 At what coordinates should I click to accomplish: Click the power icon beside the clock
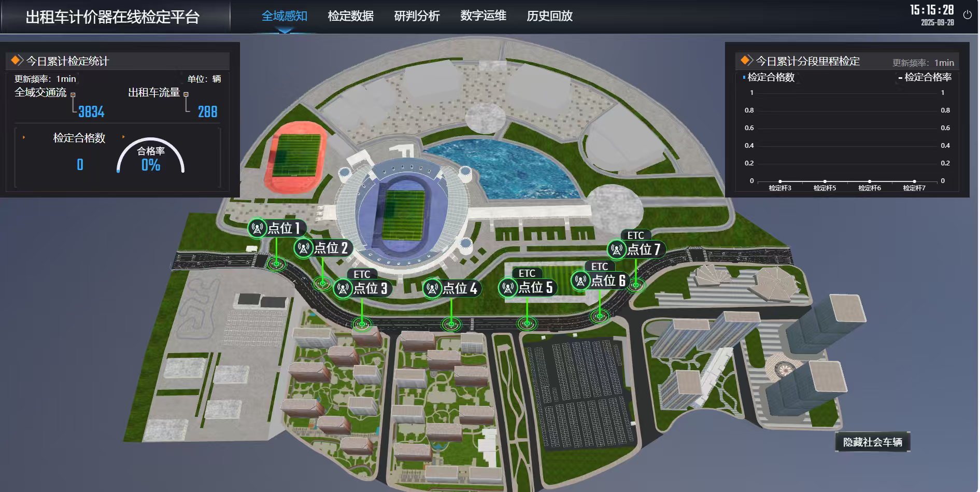(x=967, y=15)
